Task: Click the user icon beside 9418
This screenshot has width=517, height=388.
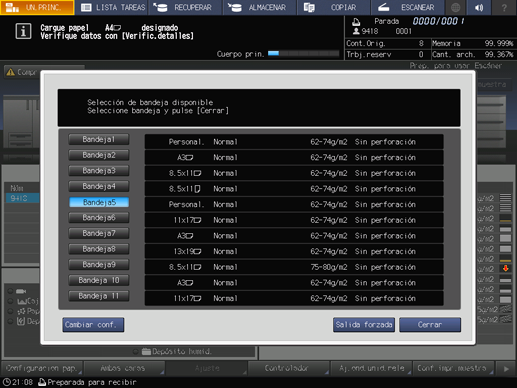Action: click(x=356, y=31)
